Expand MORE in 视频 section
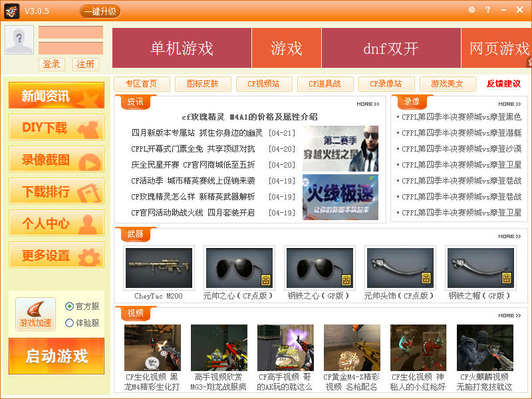The width and height of the screenshot is (532, 399). coord(509,315)
